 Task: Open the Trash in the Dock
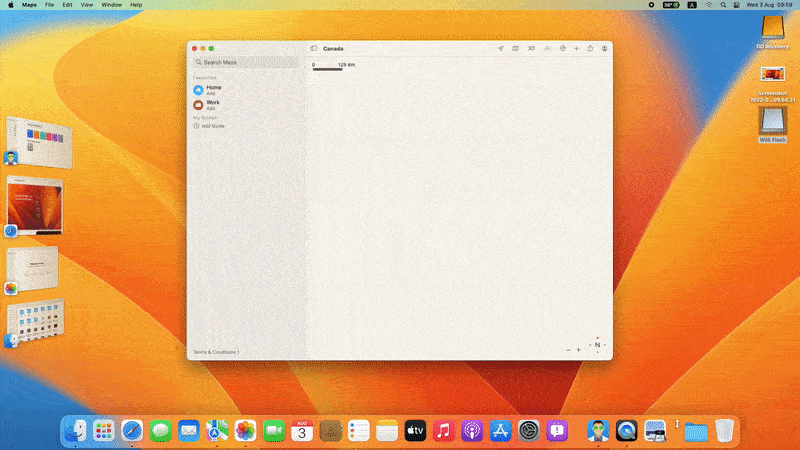coord(724,431)
